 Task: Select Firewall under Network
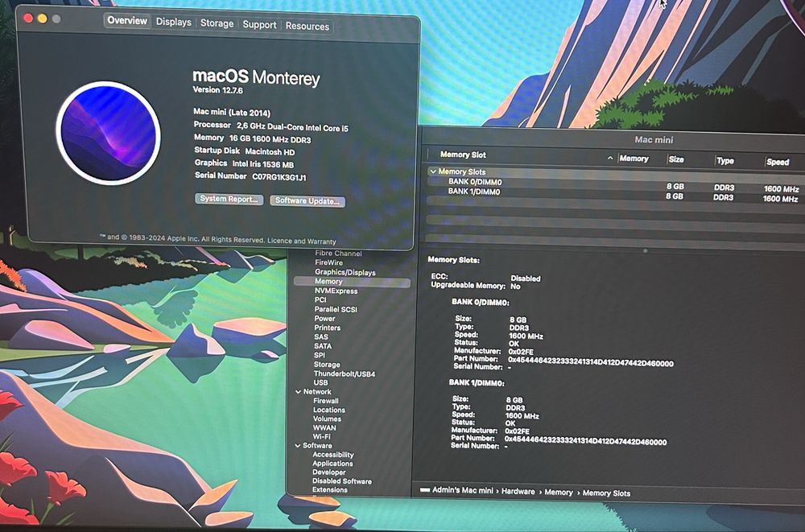tap(325, 401)
